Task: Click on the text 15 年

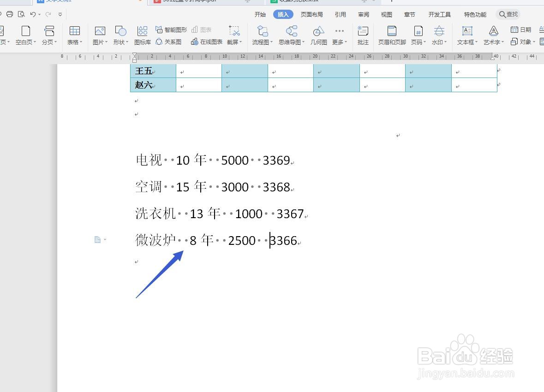Action: [191, 187]
